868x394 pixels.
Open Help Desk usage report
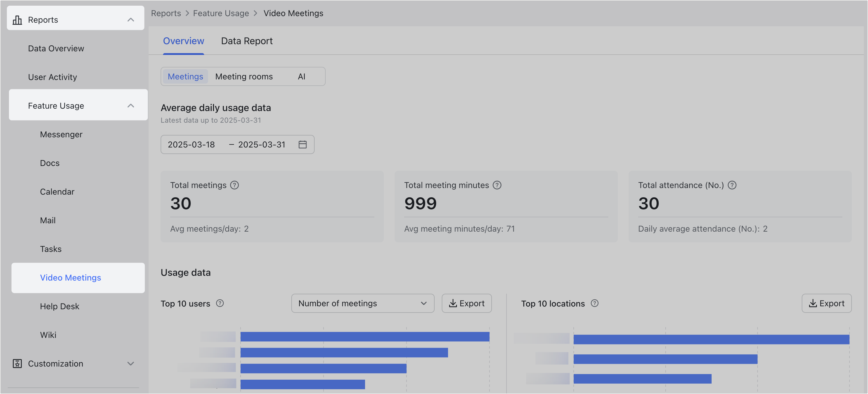click(60, 306)
